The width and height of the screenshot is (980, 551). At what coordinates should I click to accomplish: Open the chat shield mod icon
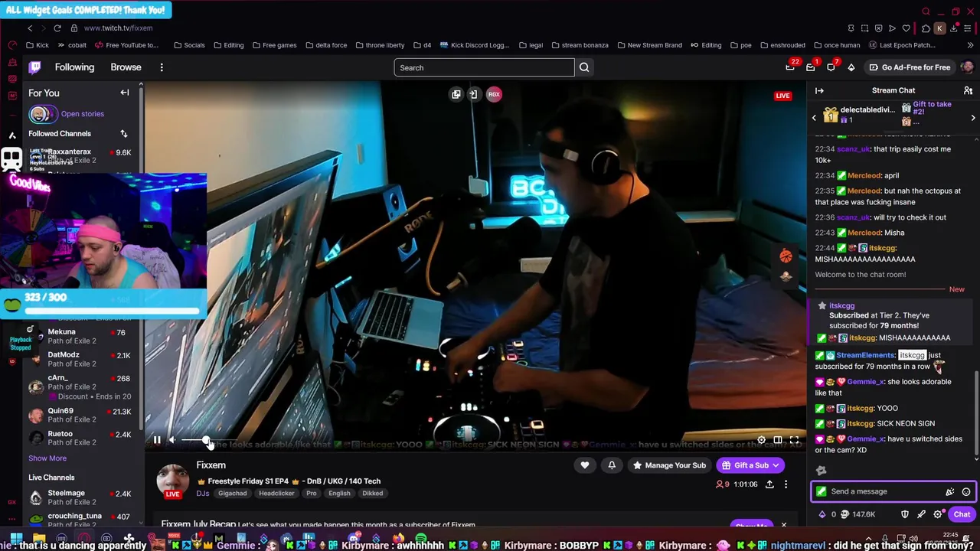point(905,514)
